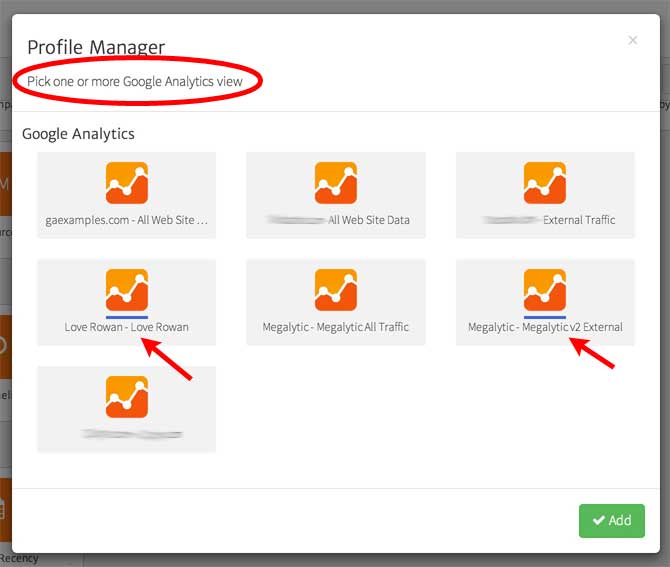Select the Love Rowan analytics icon
This screenshot has height=567, width=670.
click(127, 290)
